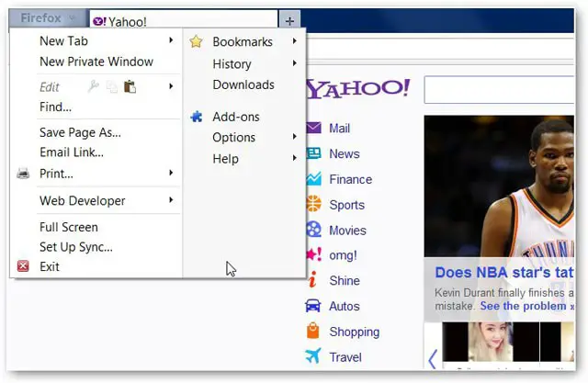Click the previous arrow on thumbnail carousel

pyautogui.click(x=433, y=358)
